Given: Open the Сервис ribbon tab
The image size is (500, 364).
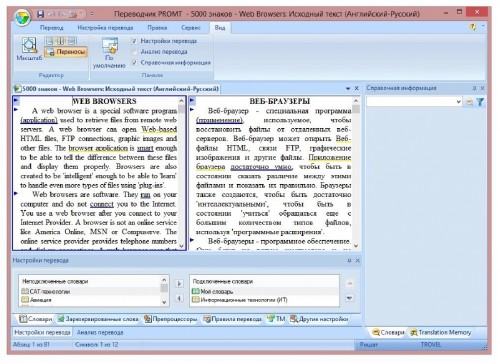Looking at the screenshot, I should pos(191,28).
